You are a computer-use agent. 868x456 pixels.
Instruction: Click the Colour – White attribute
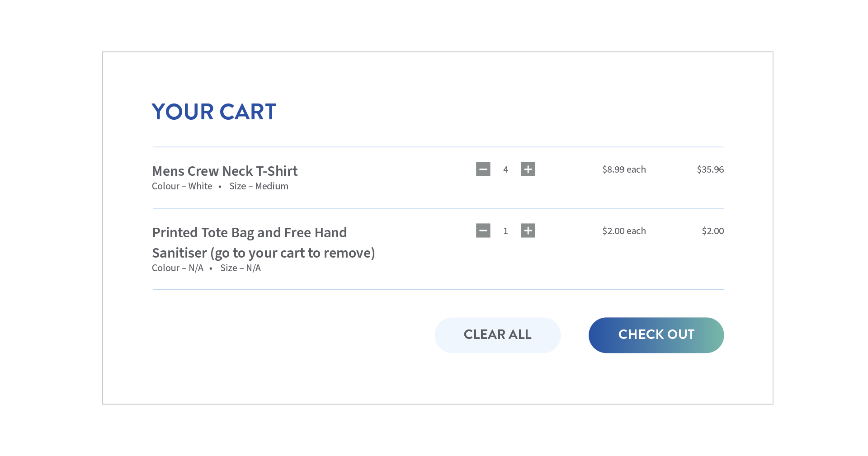click(182, 186)
